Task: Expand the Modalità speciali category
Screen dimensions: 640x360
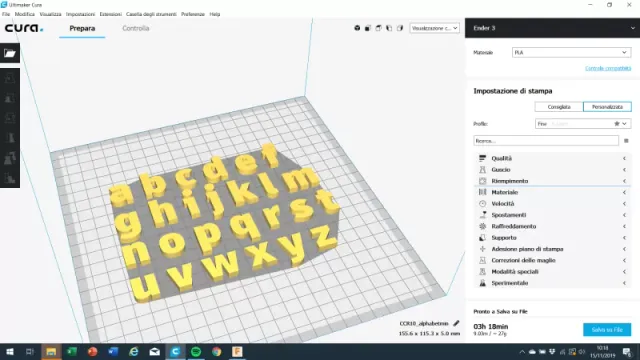Action: click(552, 271)
